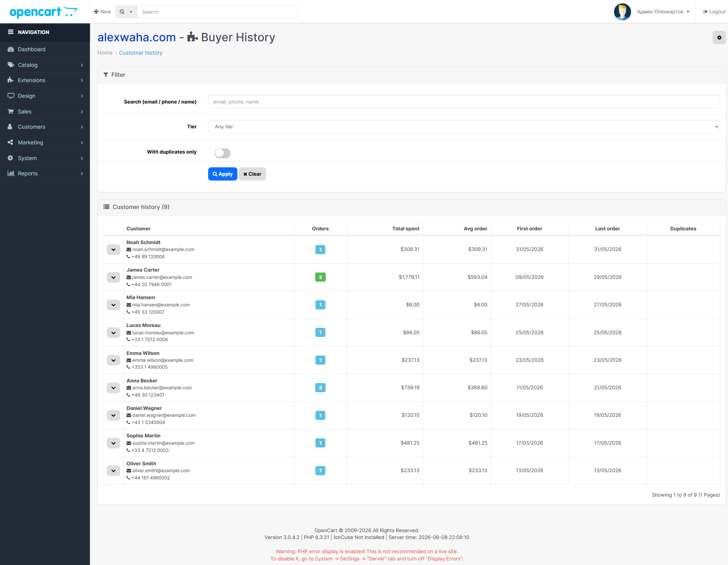Open the Админ Опенкартов user menu
This screenshot has height=565, width=728.
click(663, 12)
